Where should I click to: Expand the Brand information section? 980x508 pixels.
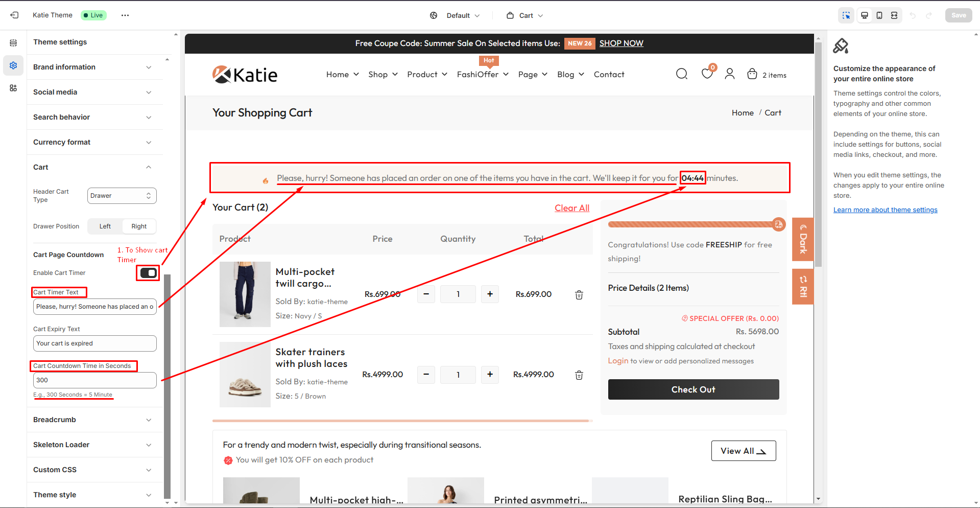point(92,67)
